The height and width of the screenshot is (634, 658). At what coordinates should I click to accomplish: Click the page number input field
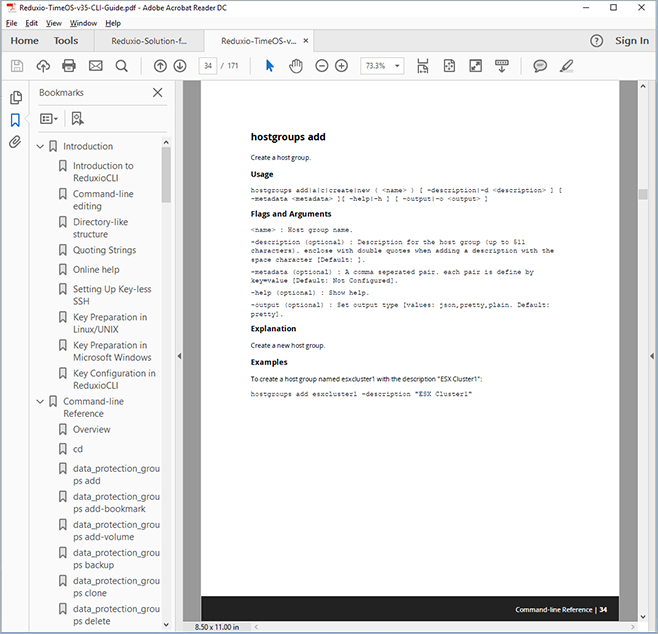(x=208, y=66)
